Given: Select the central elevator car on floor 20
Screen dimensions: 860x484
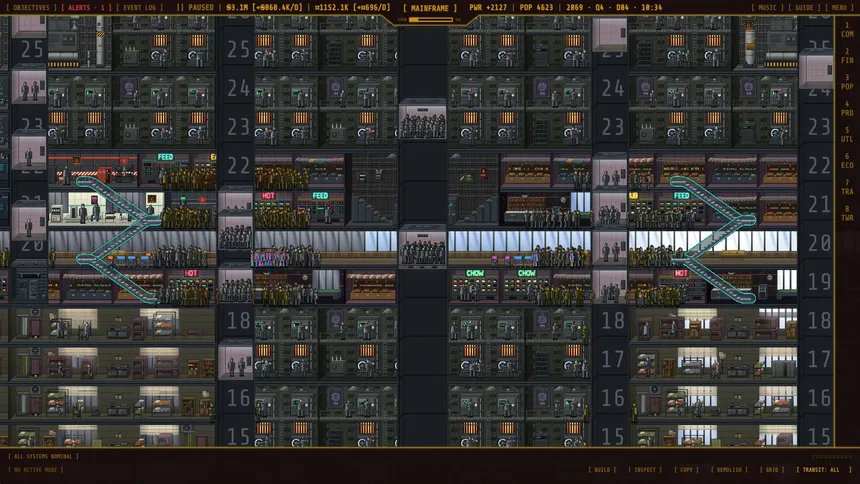Looking at the screenshot, I should (x=422, y=246).
